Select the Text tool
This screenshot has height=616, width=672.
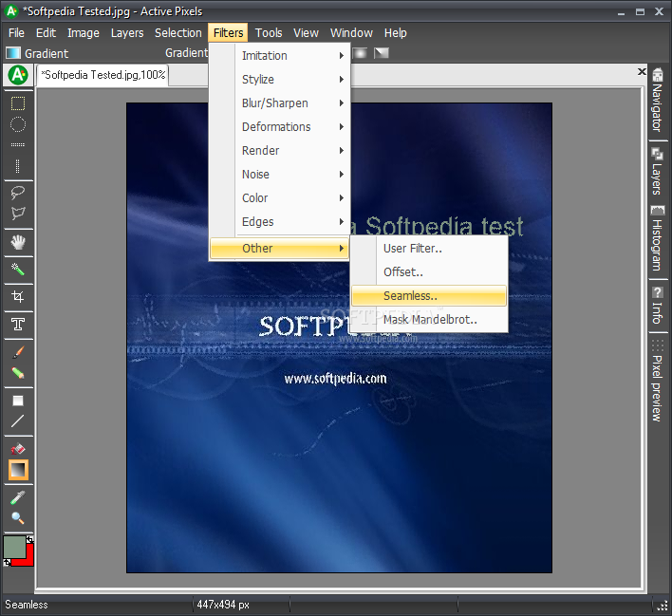[18, 324]
